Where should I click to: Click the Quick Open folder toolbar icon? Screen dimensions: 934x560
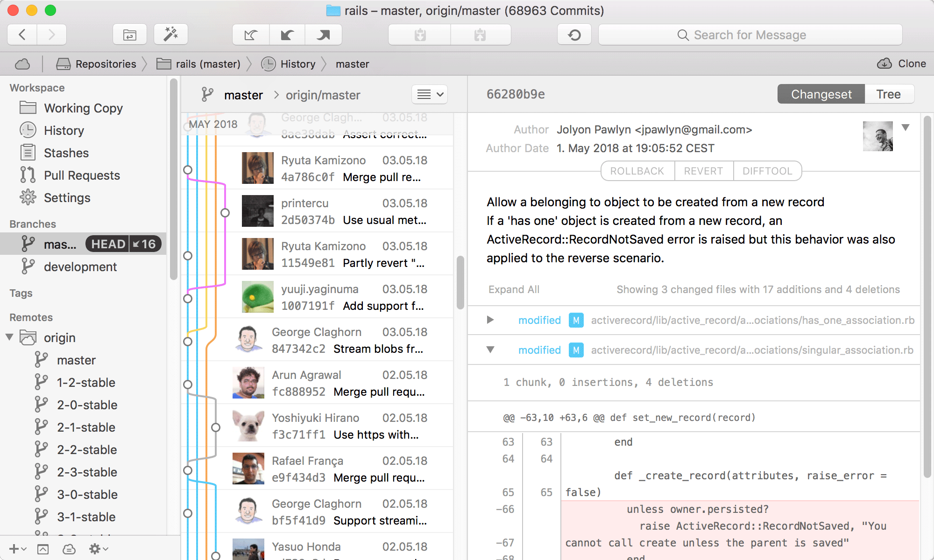click(x=129, y=35)
